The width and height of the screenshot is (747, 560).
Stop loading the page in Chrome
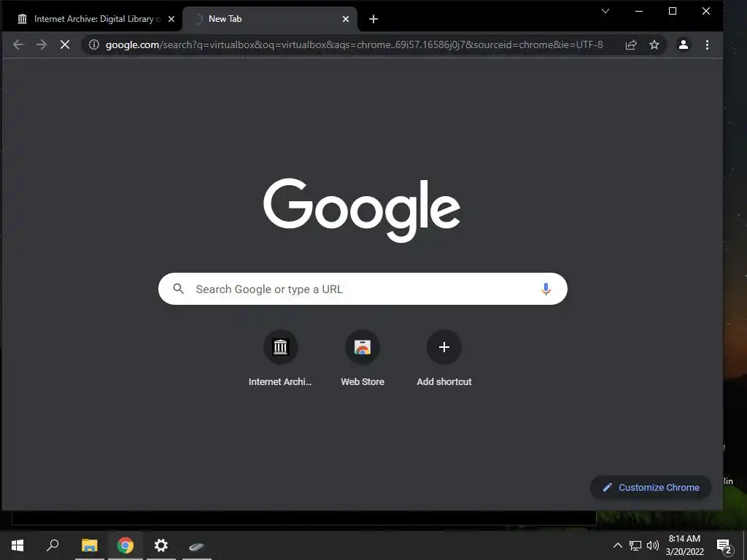tap(65, 44)
